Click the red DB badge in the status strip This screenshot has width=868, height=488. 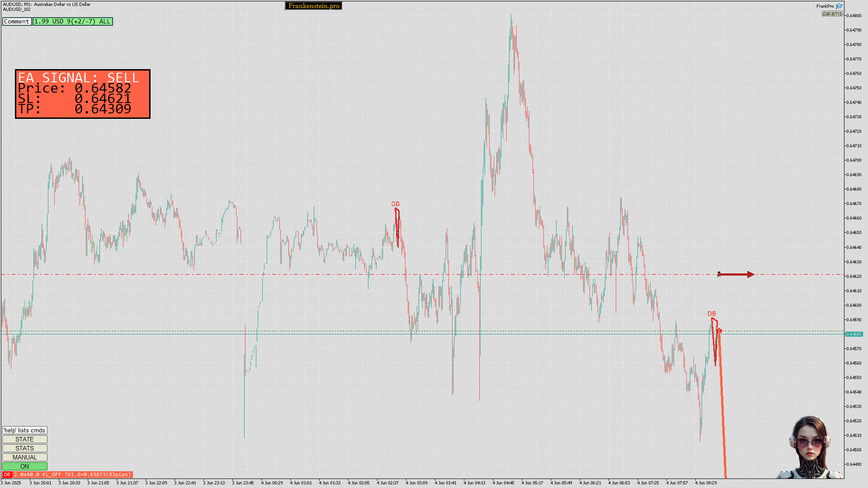[7, 474]
